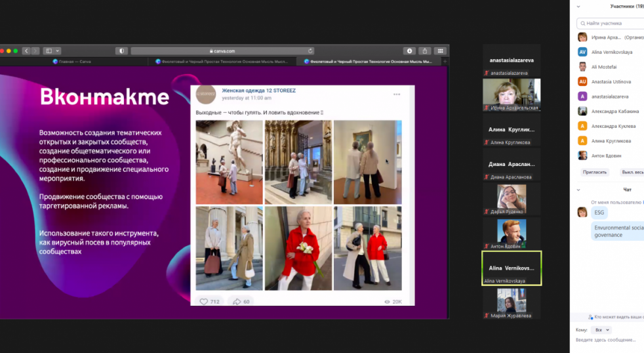644x353 pixels.
Task: Show the Safari tab overview grid
Action: [440, 51]
